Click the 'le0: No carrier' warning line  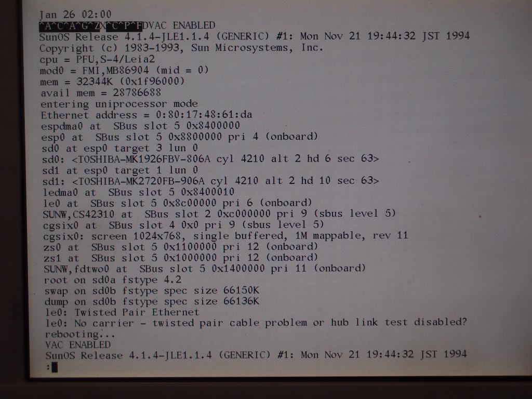point(257,322)
